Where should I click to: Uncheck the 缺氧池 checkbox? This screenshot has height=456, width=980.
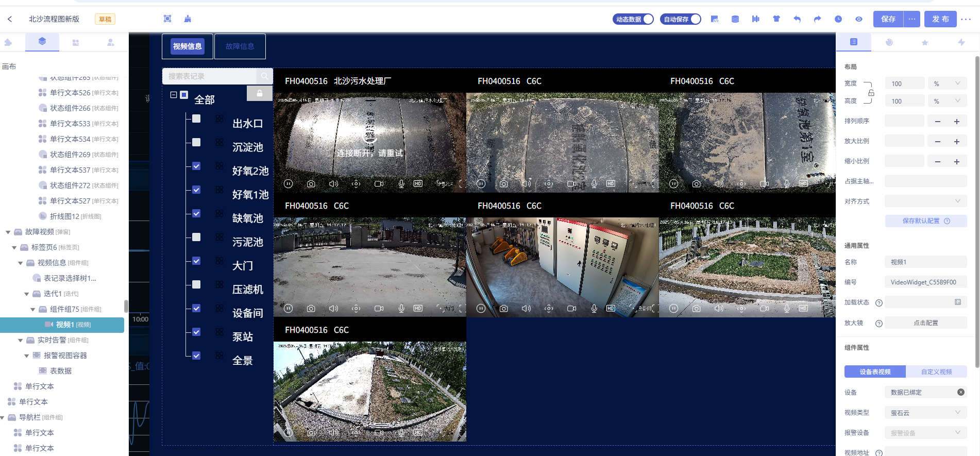point(196,213)
